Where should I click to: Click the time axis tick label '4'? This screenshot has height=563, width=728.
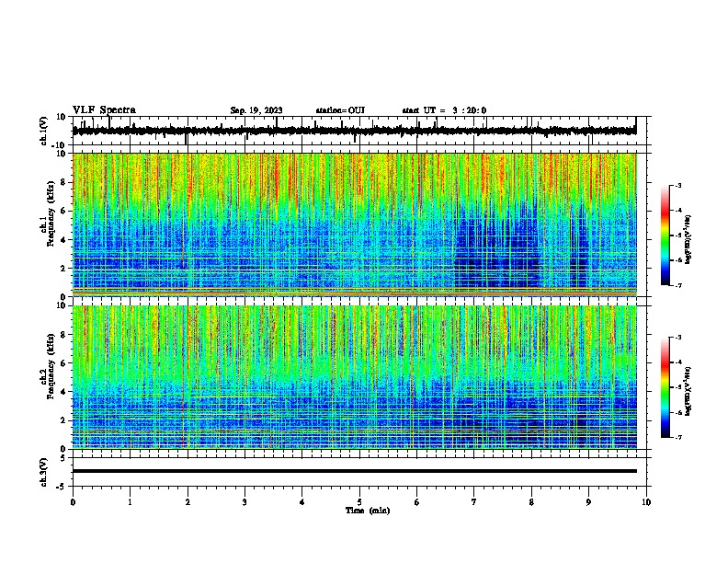click(x=302, y=502)
